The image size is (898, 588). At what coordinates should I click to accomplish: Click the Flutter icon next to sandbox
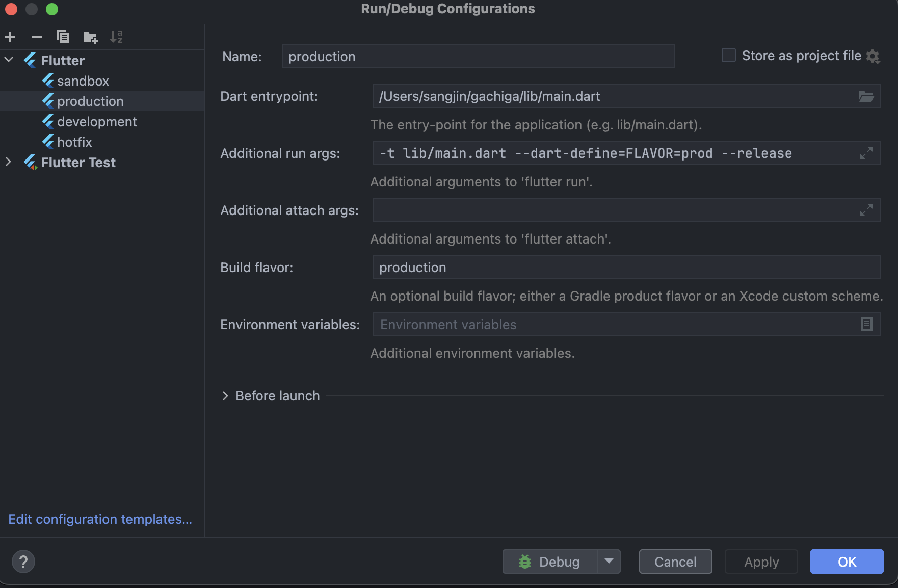pos(48,81)
